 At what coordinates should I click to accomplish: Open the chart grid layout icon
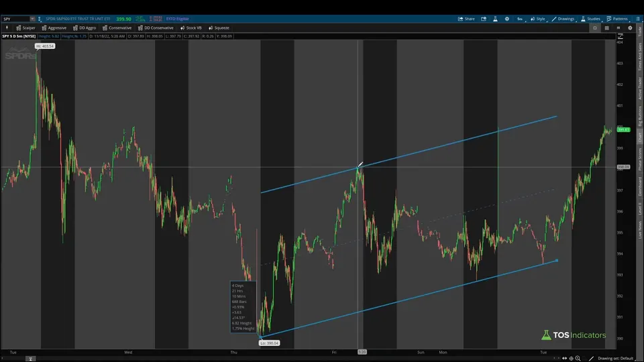pyautogui.click(x=606, y=28)
